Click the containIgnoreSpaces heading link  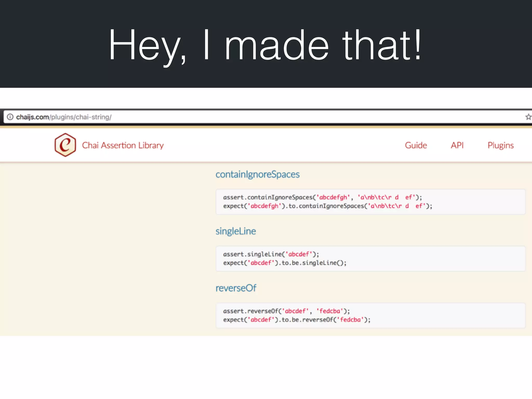pyautogui.click(x=258, y=175)
